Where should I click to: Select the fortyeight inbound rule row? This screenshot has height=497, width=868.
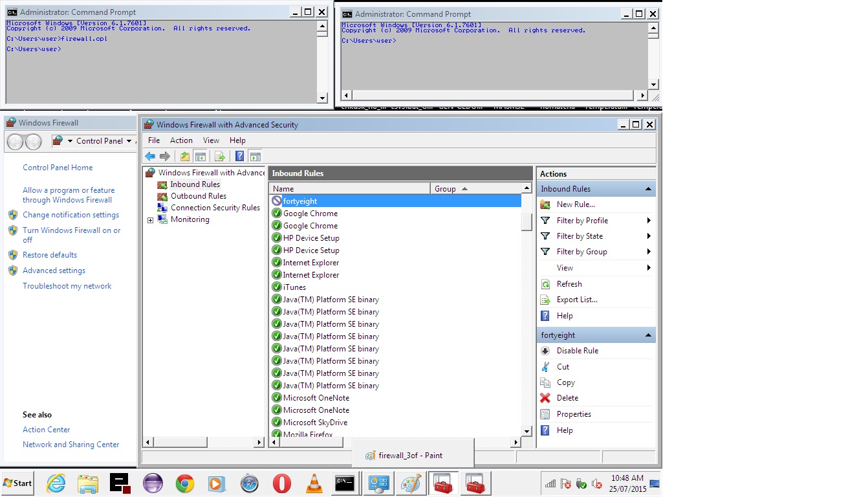(395, 201)
